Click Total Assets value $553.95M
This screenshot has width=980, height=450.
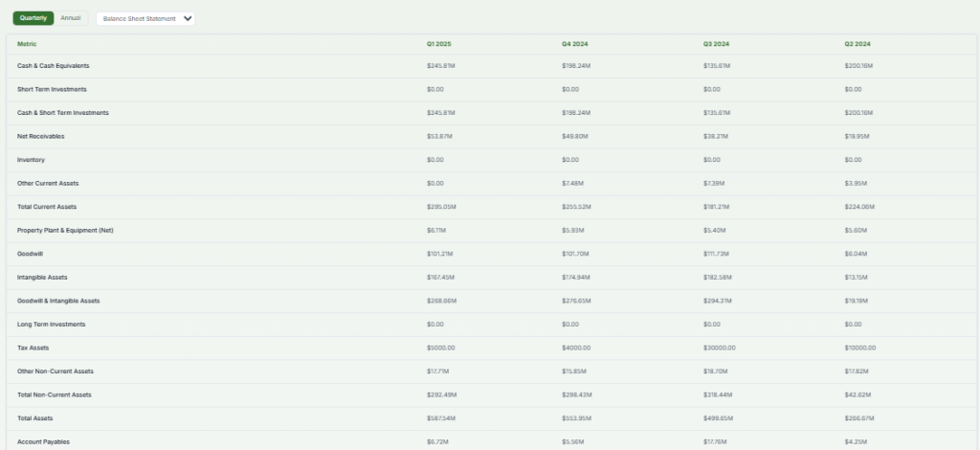[576, 418]
